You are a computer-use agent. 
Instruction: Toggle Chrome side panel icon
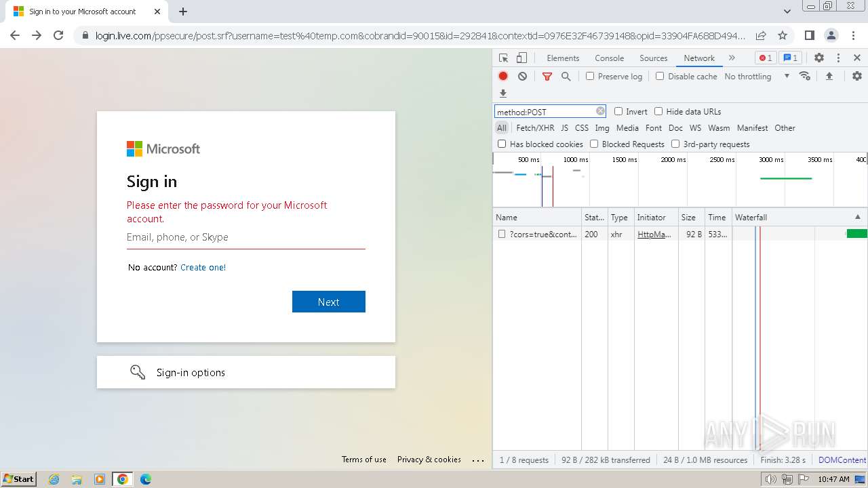point(810,35)
